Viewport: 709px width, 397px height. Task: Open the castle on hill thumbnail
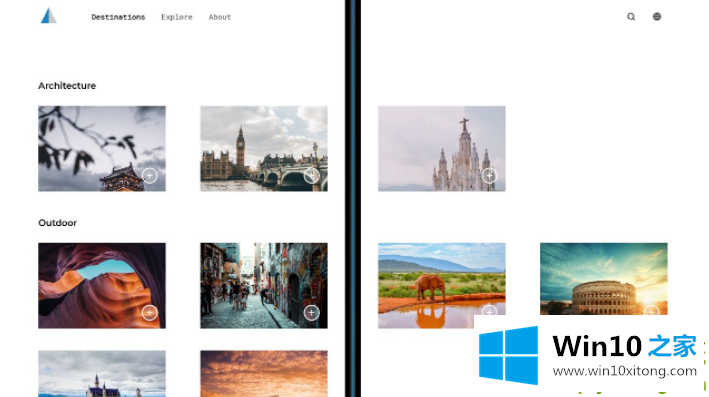102,373
